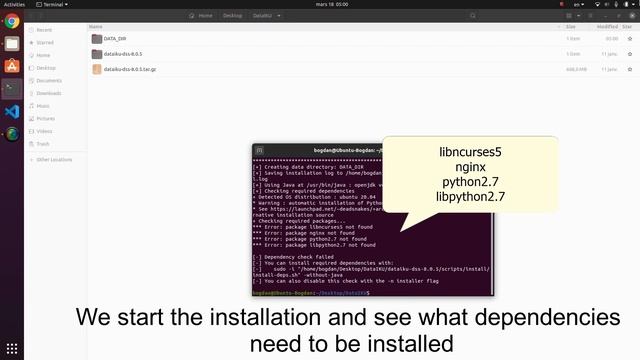This screenshot has width=640, height=360.
Task: Toggle the list/grid view icon in Files
Action: [x=569, y=16]
